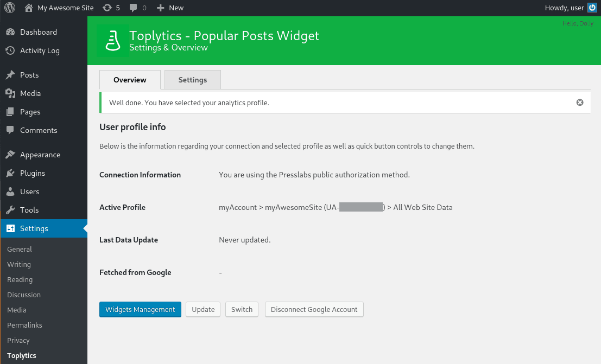
Task: Click the Update button
Action: click(203, 309)
